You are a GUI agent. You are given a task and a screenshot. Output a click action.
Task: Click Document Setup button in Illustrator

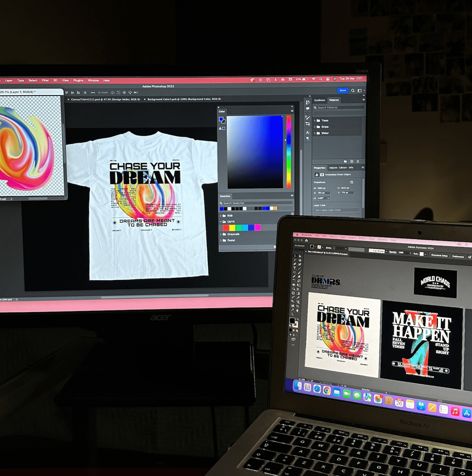(x=439, y=255)
